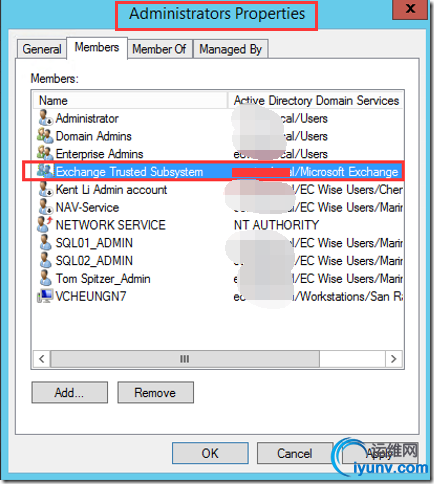This screenshot has width=434, height=484.
Task: Click the Domain Admins group icon
Action: click(45, 136)
